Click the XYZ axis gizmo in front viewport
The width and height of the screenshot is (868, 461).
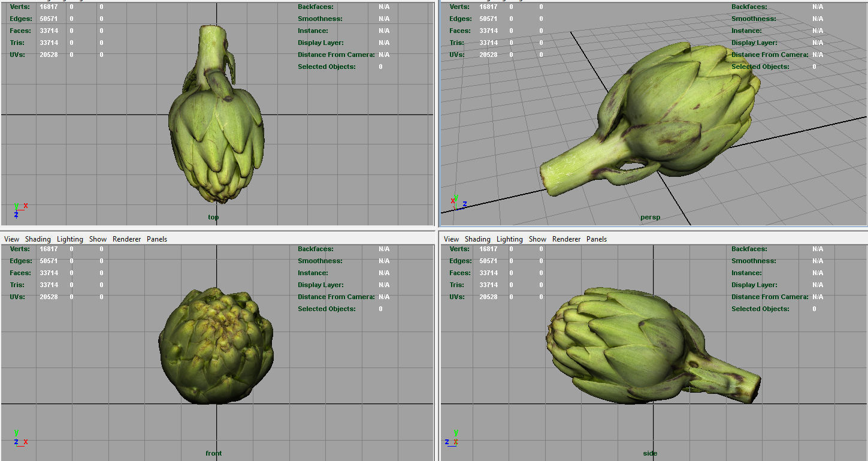20,438
